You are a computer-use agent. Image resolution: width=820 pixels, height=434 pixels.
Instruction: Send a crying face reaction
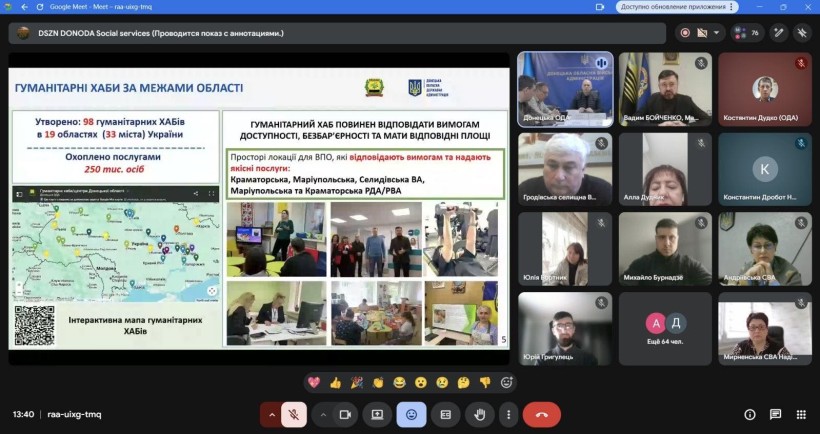point(442,383)
